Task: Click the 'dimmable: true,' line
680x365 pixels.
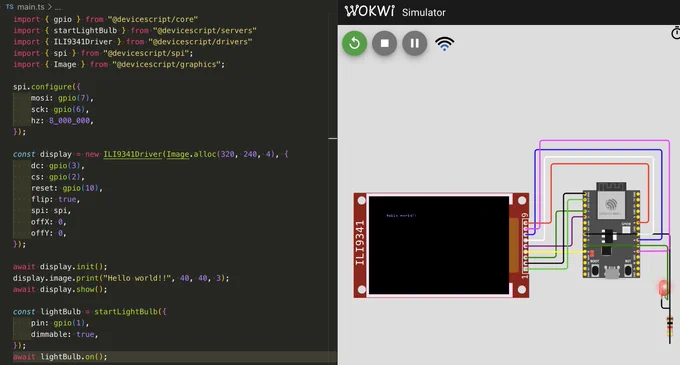Action: click(64, 334)
